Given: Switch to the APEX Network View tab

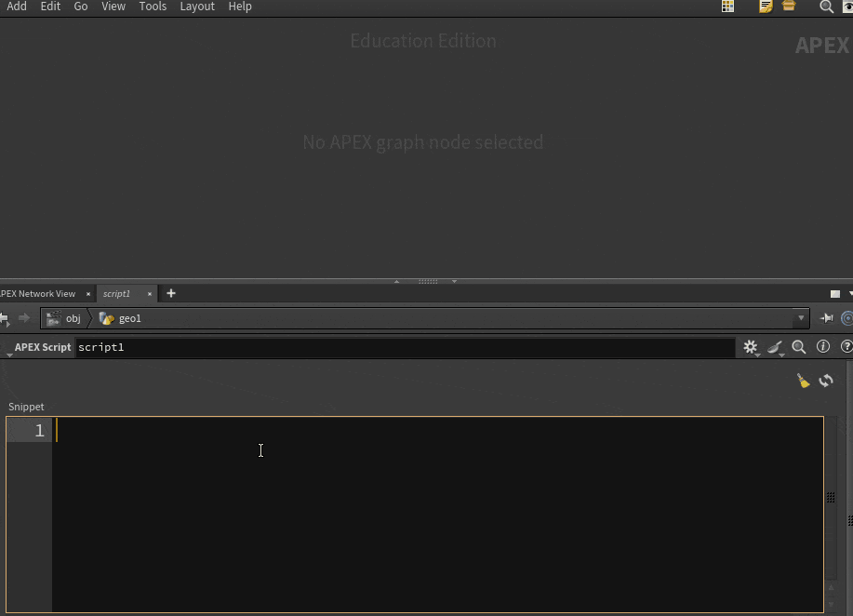Looking at the screenshot, I should [x=39, y=293].
